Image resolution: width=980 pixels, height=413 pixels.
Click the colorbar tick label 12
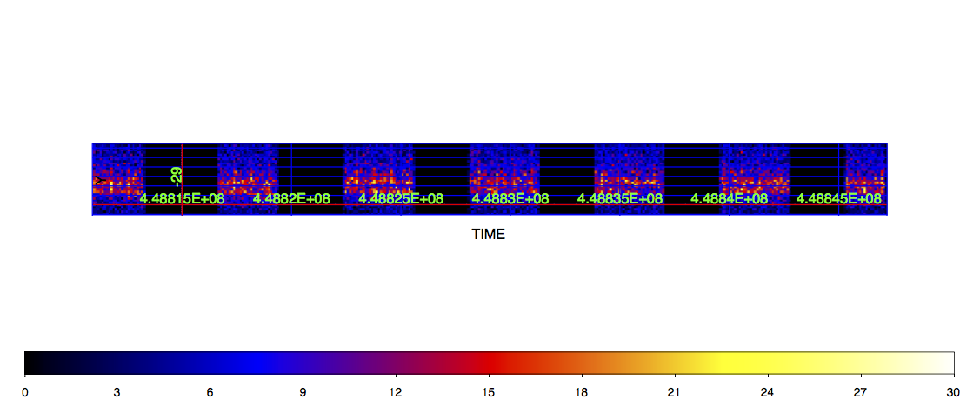[396, 392]
